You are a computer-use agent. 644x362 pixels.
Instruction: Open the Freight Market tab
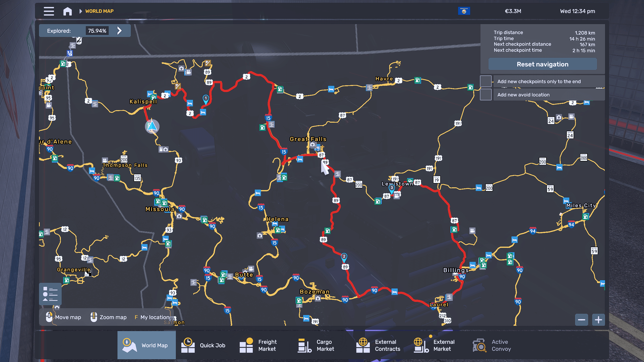[258, 345]
